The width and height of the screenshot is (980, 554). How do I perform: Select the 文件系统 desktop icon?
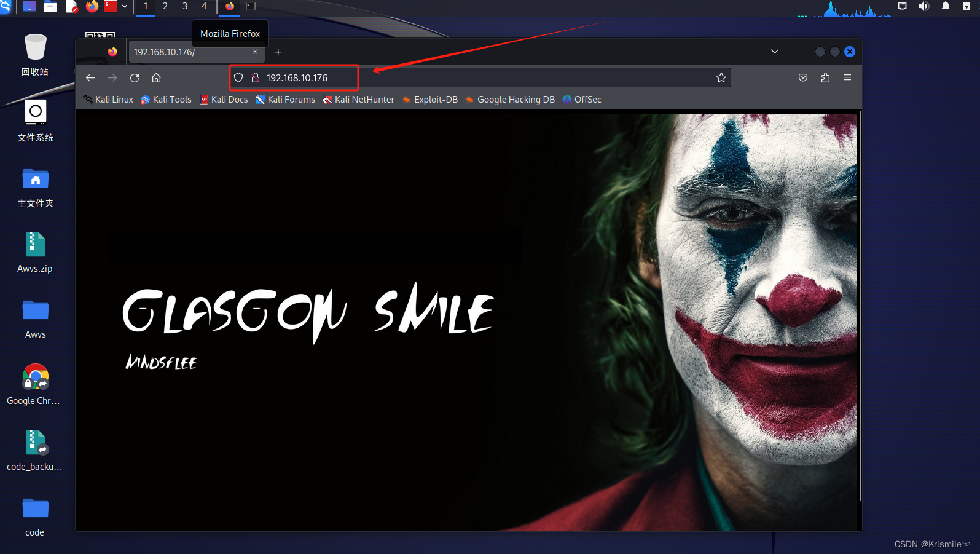point(36,121)
